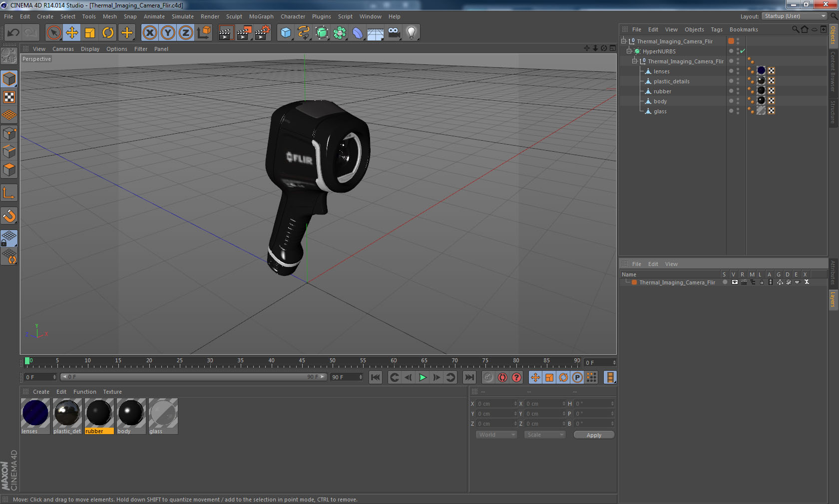The width and height of the screenshot is (839, 504).
Task: Toggle layer visibility for Thermal_Imaging_Camera_Flir layer
Action: coord(734,282)
